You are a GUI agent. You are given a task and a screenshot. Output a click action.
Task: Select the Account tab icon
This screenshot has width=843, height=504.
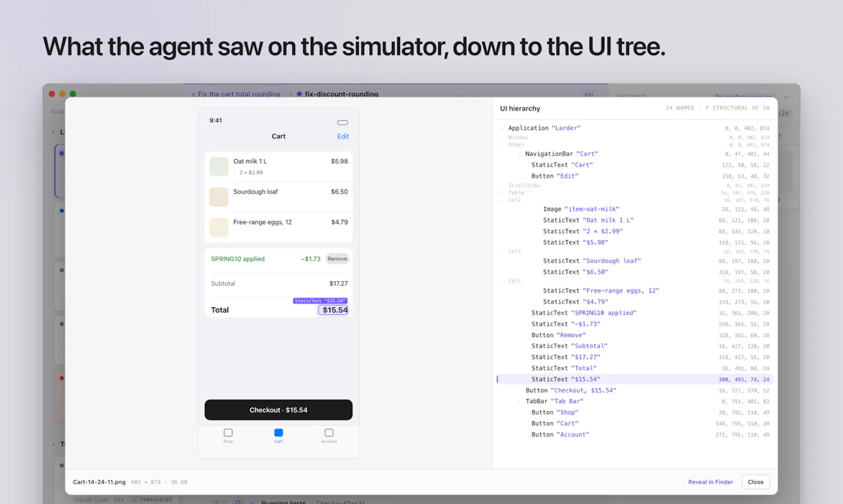click(x=329, y=433)
